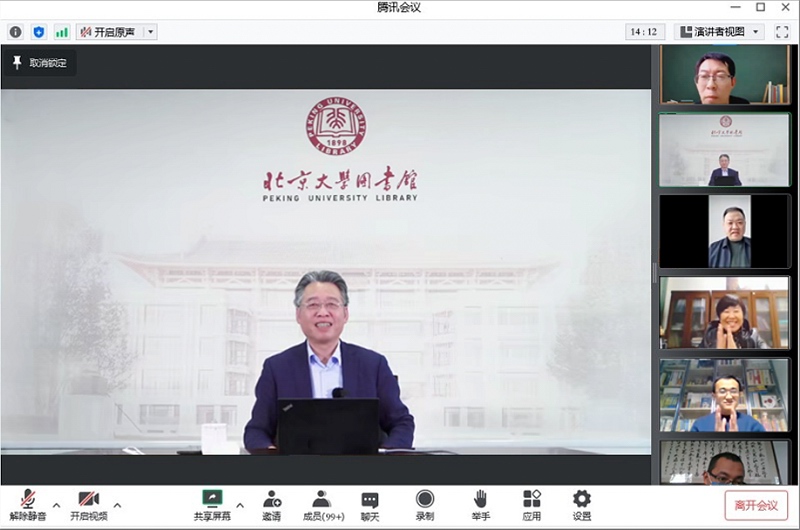The width and height of the screenshot is (800, 530).
Task: Open the 聊天 chat panel
Action: tap(370, 505)
